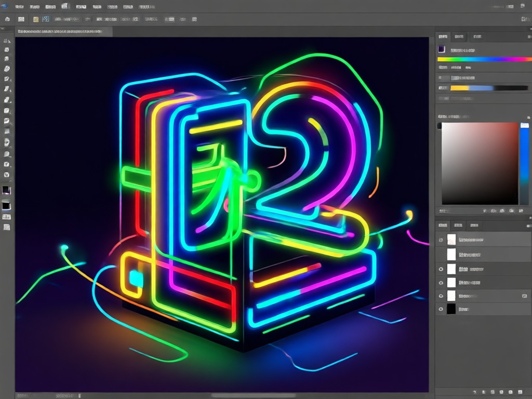Click the foreground color swatch in the left toolbar
This screenshot has width=532, height=399.
(x=6, y=190)
